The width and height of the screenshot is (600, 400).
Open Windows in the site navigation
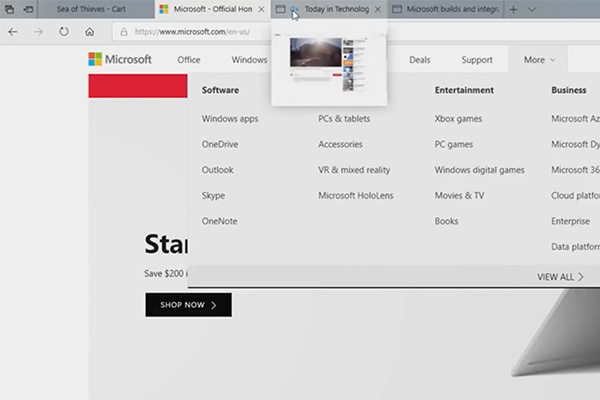249,60
